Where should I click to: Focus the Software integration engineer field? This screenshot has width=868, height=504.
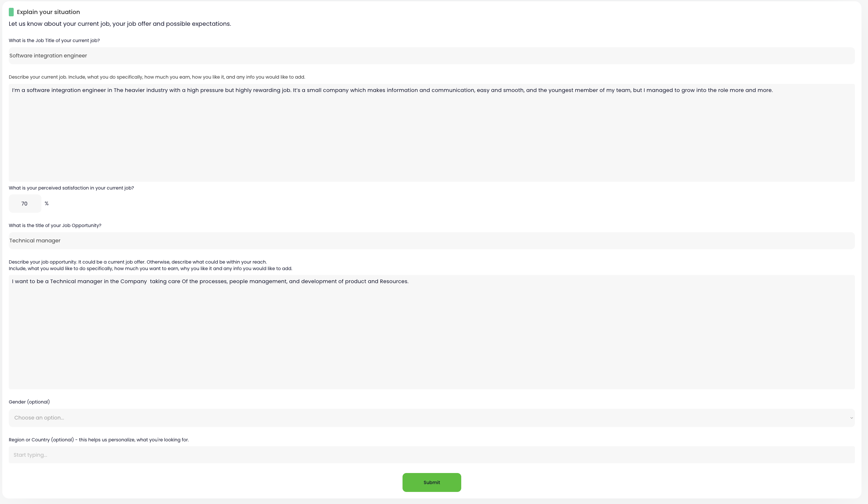pyautogui.click(x=431, y=56)
